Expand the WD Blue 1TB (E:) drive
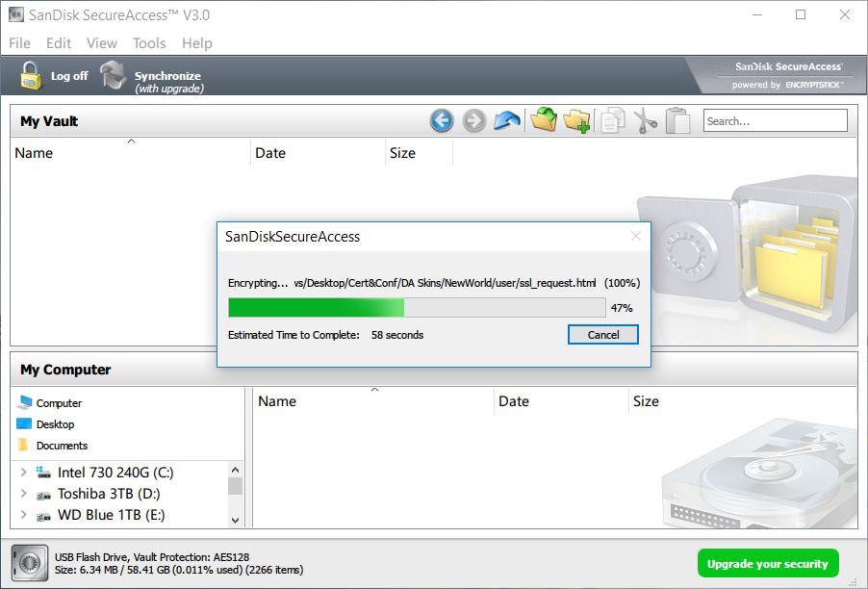This screenshot has height=589, width=868. click(24, 514)
